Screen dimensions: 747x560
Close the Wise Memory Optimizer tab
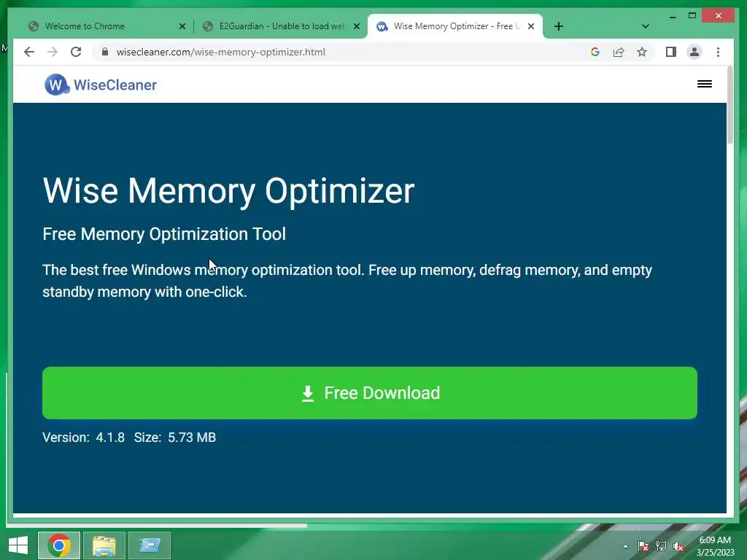click(531, 26)
